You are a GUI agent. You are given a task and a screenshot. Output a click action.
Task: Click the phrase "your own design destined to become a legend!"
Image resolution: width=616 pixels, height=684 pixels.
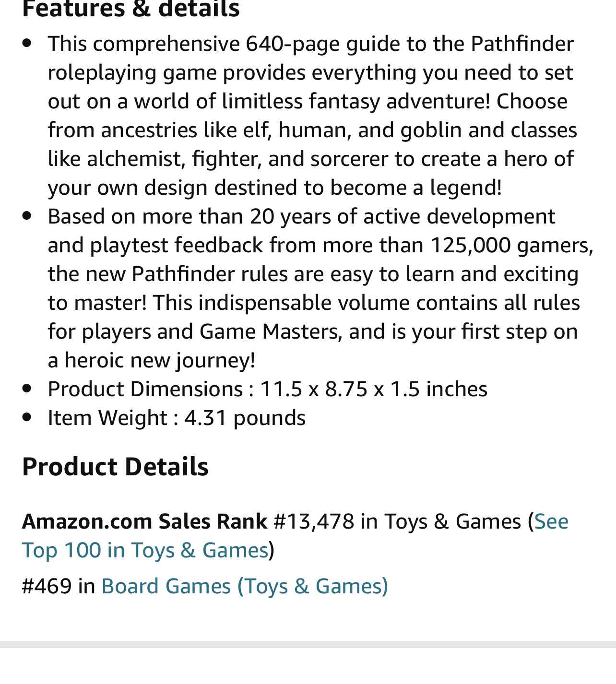(274, 188)
